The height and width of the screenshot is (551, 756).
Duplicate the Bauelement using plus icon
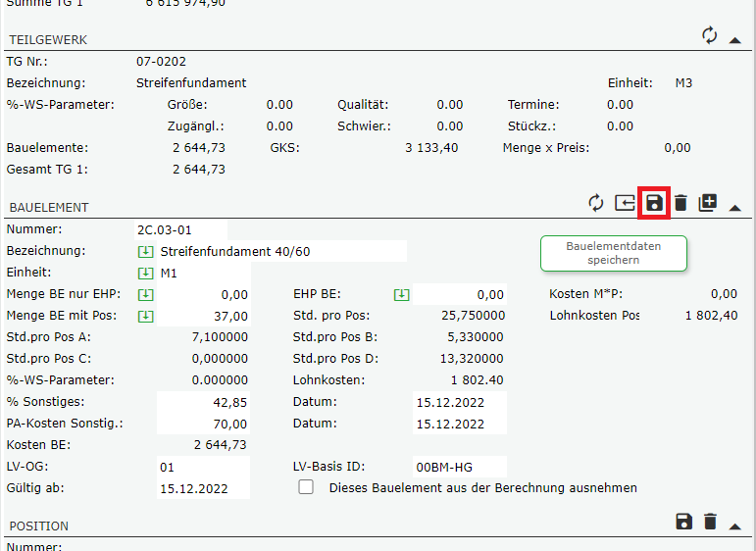708,203
